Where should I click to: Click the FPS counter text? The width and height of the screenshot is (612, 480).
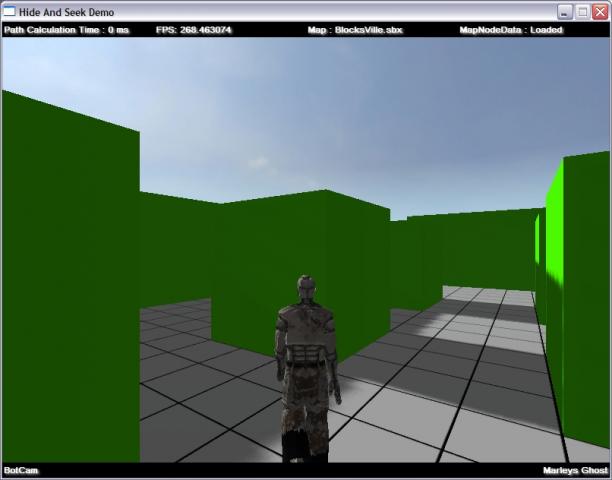pos(194,30)
